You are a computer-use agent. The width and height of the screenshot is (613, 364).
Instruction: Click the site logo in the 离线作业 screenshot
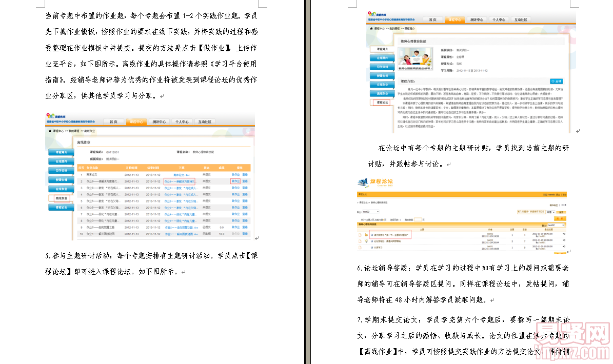[57, 116]
